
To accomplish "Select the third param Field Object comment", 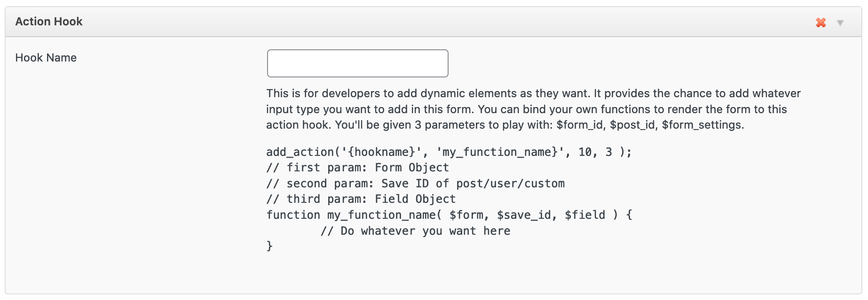I will coord(361,199).
